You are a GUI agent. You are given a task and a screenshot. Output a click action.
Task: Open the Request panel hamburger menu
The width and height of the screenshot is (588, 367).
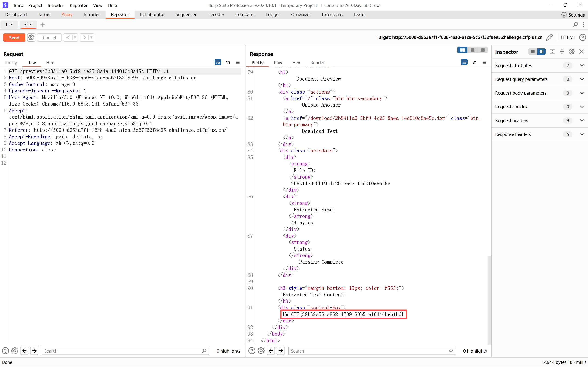(238, 62)
